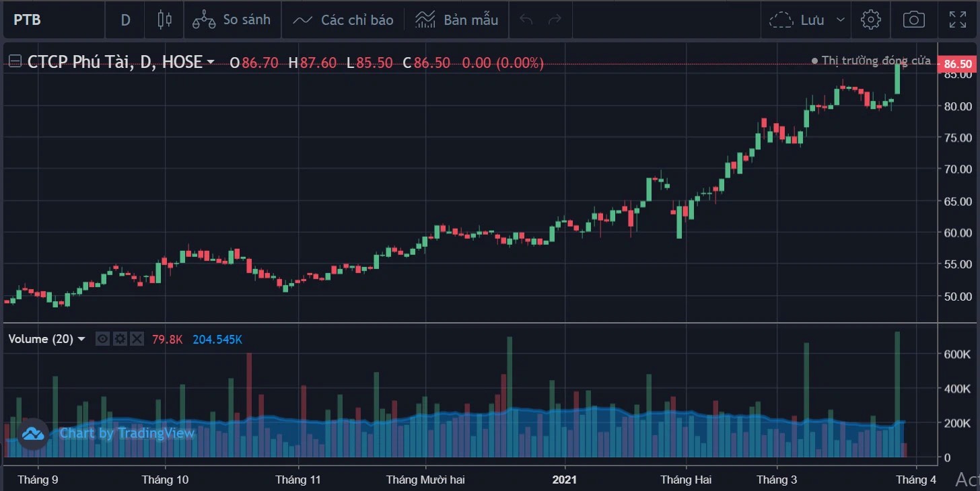
Task: Click the undo arrow in the toolbar
Action: (526, 20)
